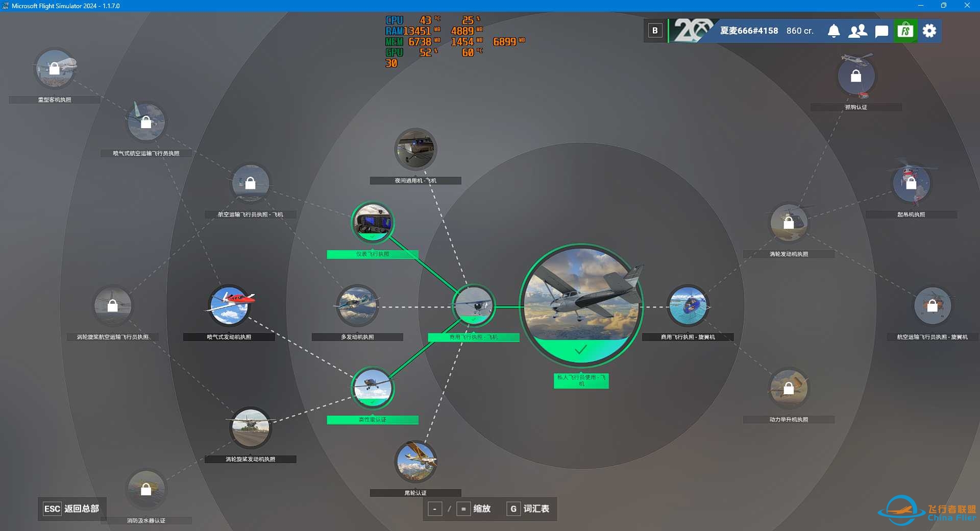Select locked 航空运输飞行员执照 - 飞机 node

click(x=250, y=183)
